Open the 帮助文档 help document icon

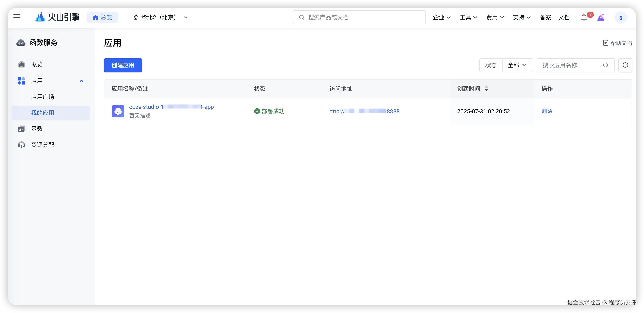(606, 43)
